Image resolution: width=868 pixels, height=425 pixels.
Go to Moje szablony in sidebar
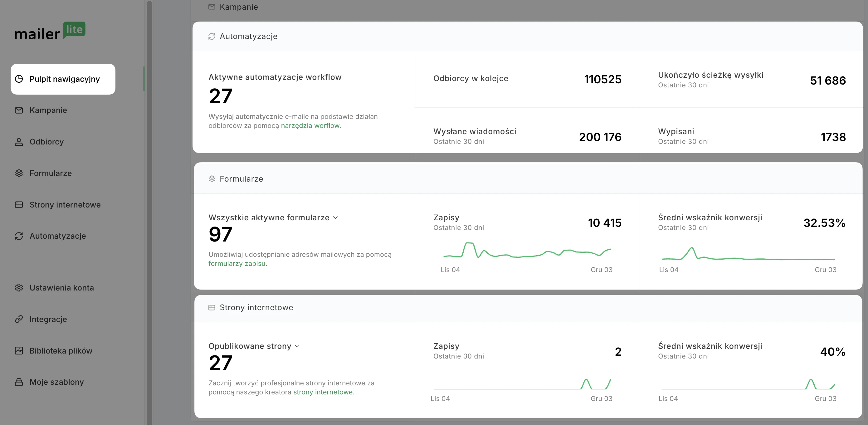tap(56, 382)
